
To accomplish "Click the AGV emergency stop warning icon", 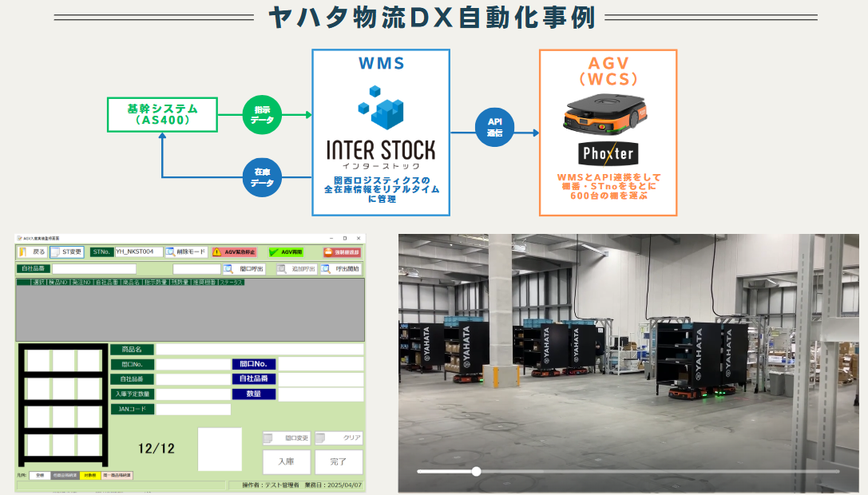I will pos(217,252).
